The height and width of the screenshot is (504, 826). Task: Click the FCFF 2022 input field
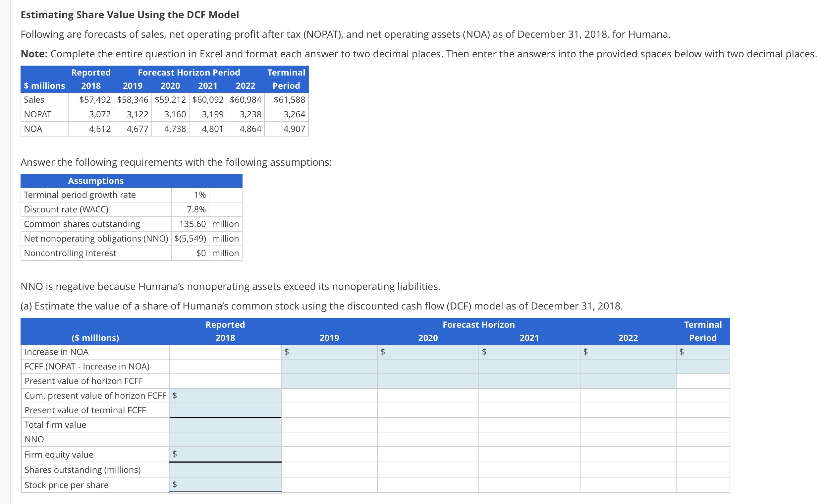tap(628, 366)
